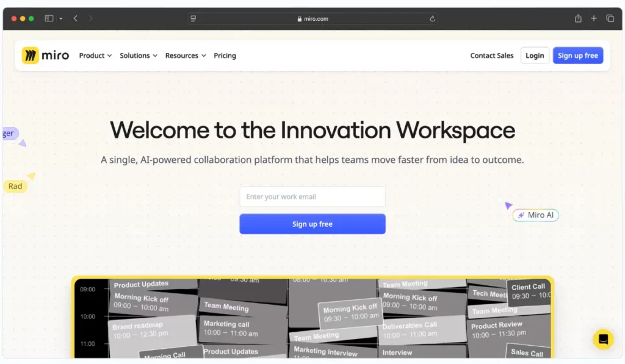Open the Pricing page
The image size is (625, 364).
(x=225, y=55)
